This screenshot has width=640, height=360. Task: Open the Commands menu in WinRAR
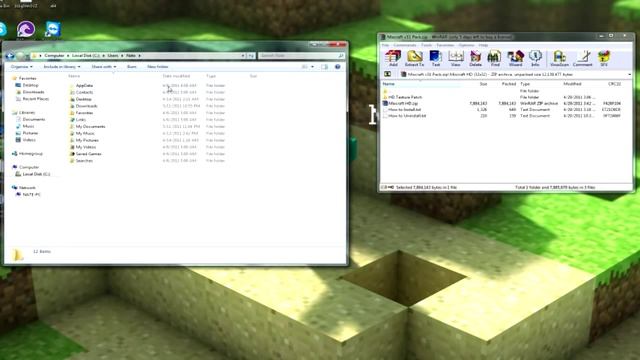(405, 45)
